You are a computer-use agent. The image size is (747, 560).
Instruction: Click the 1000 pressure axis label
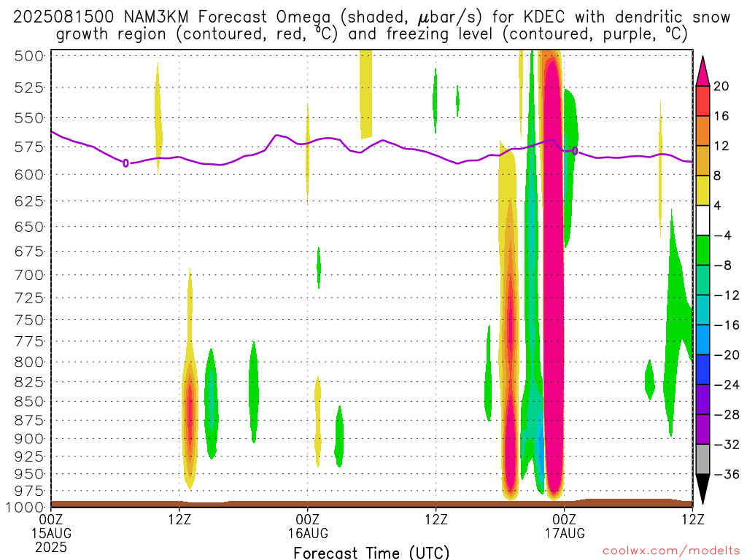[25, 507]
